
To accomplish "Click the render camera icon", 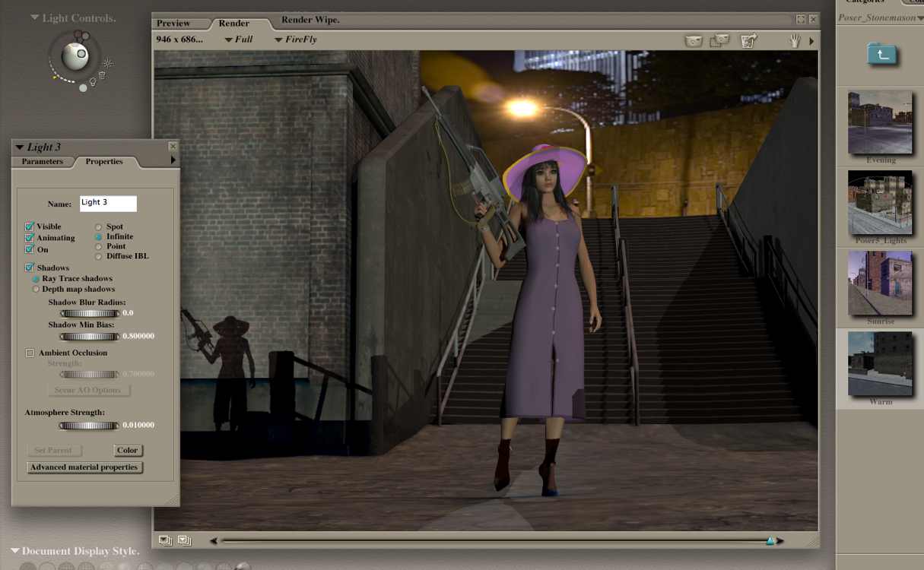I will coord(693,41).
